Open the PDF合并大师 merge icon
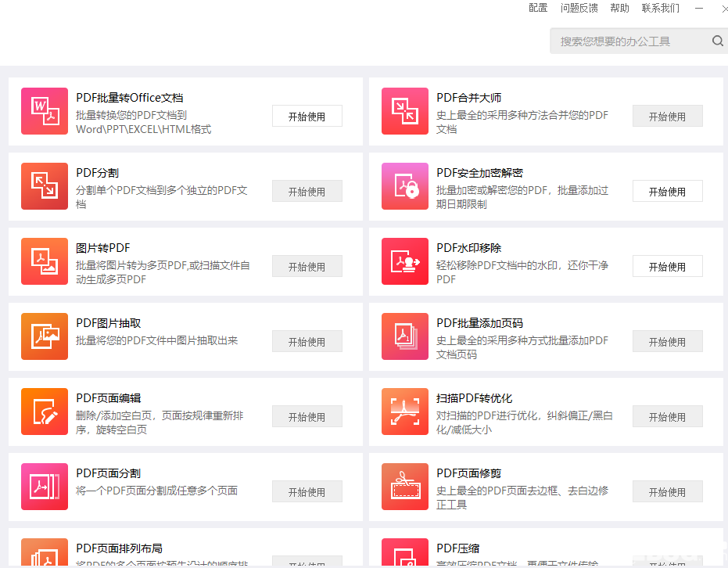 (x=405, y=111)
